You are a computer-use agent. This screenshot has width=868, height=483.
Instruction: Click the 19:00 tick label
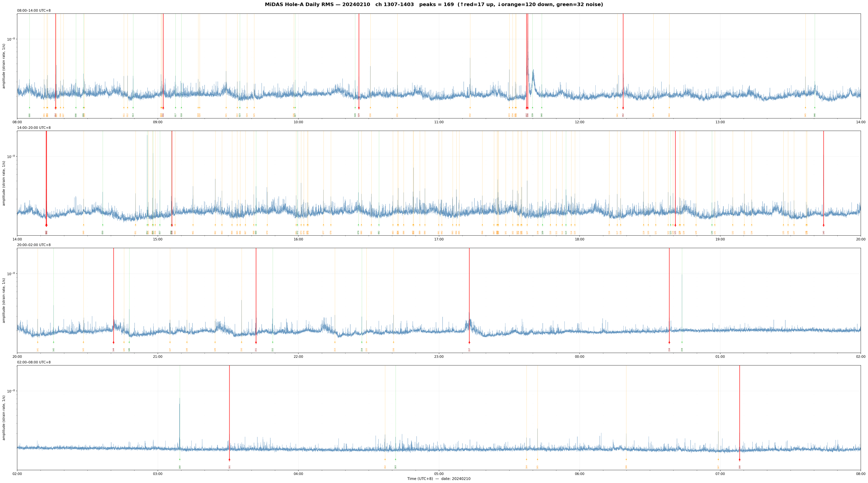coord(720,239)
